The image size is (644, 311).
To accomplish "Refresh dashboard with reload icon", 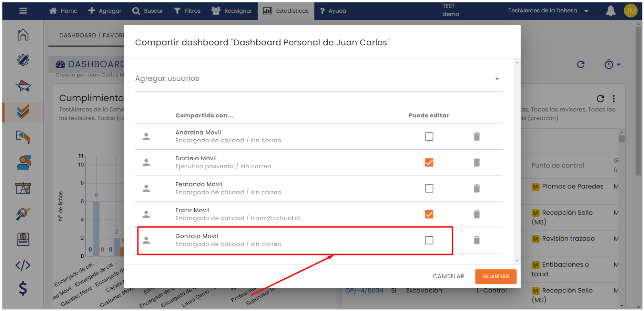I will (581, 64).
